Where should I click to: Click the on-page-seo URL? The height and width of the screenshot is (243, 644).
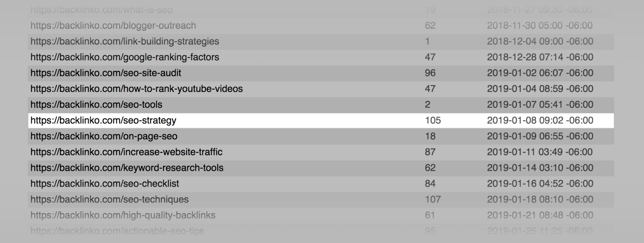click(104, 136)
